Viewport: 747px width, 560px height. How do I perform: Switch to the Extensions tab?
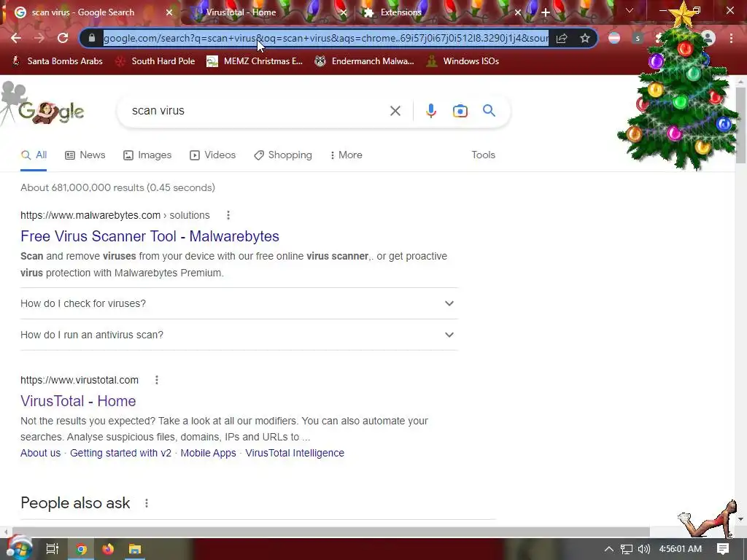pos(438,12)
